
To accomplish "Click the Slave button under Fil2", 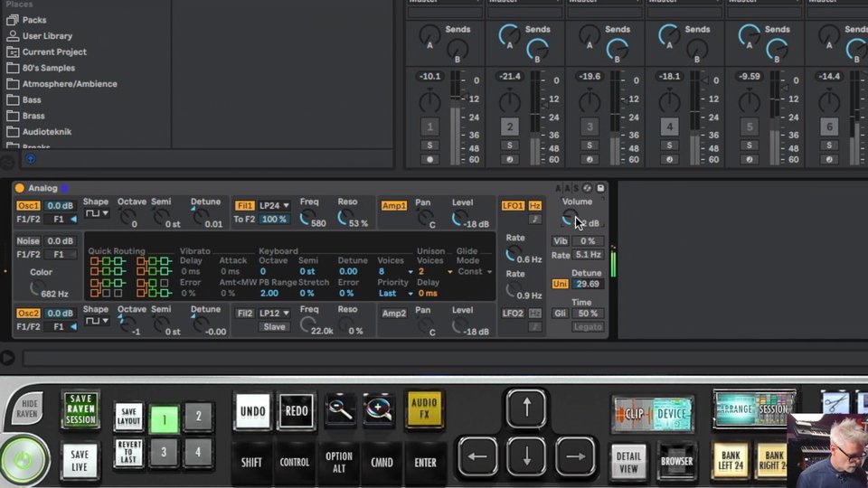I will [275, 327].
